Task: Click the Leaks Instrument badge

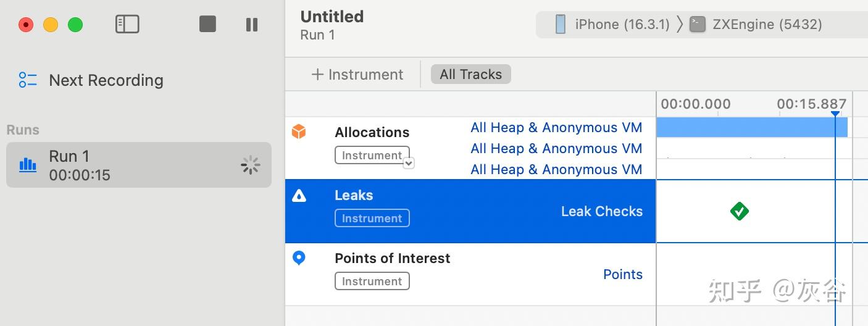Action: (372, 218)
